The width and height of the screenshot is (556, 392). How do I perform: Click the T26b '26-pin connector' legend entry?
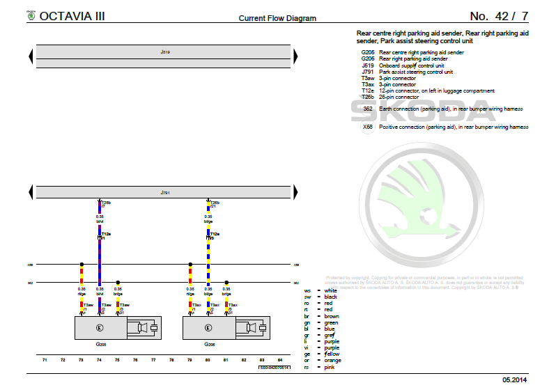point(390,97)
